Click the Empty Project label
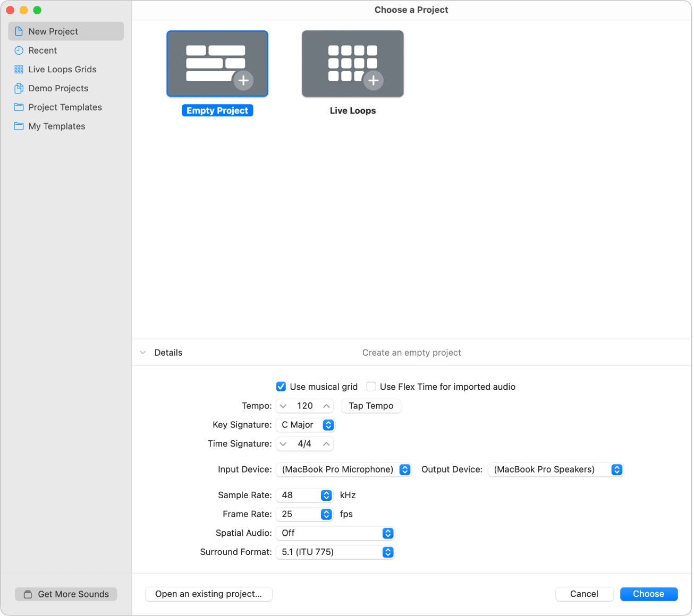694x616 pixels. click(x=217, y=110)
